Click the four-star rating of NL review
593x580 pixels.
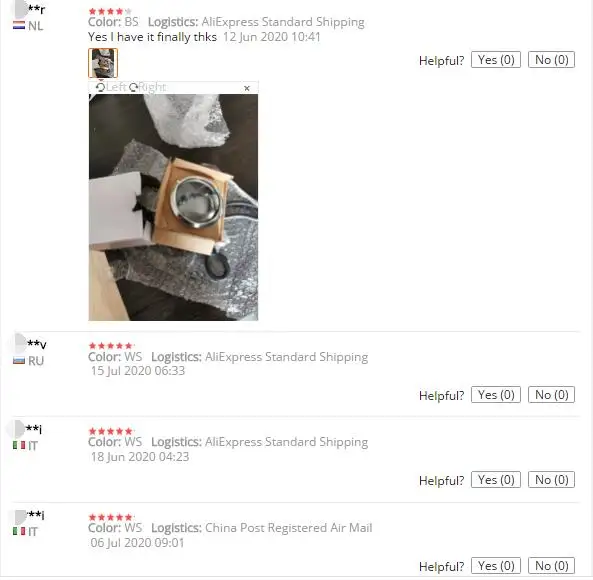pyautogui.click(x=110, y=11)
